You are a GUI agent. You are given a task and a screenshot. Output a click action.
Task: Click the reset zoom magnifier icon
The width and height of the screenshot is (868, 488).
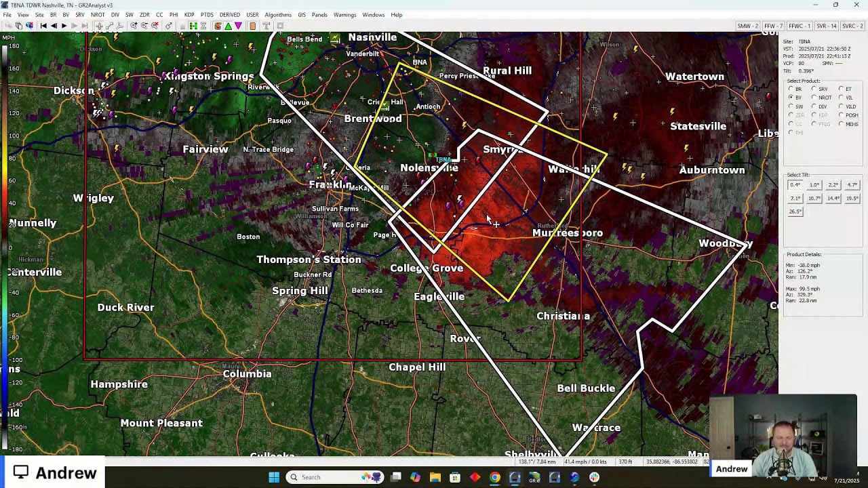coord(155,26)
